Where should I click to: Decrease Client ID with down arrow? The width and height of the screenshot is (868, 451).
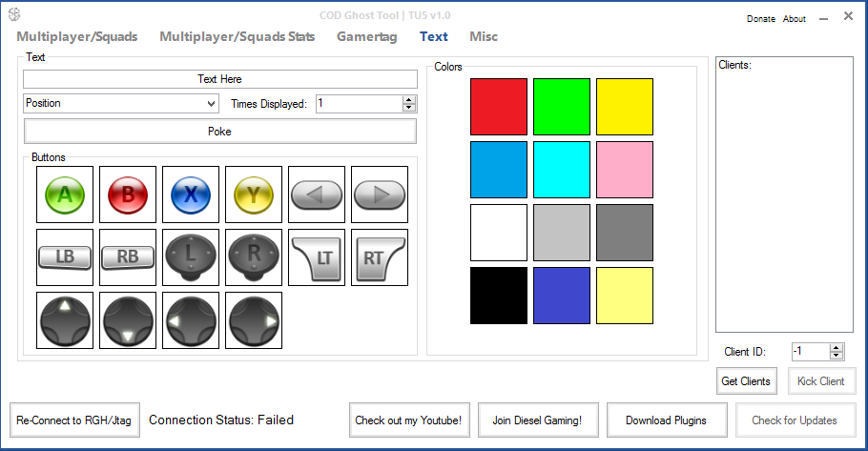[x=837, y=356]
